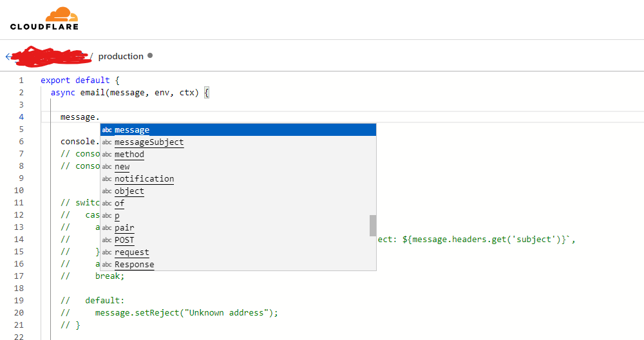Click the gray status dot beside production
The image size is (644, 340).
coord(150,55)
